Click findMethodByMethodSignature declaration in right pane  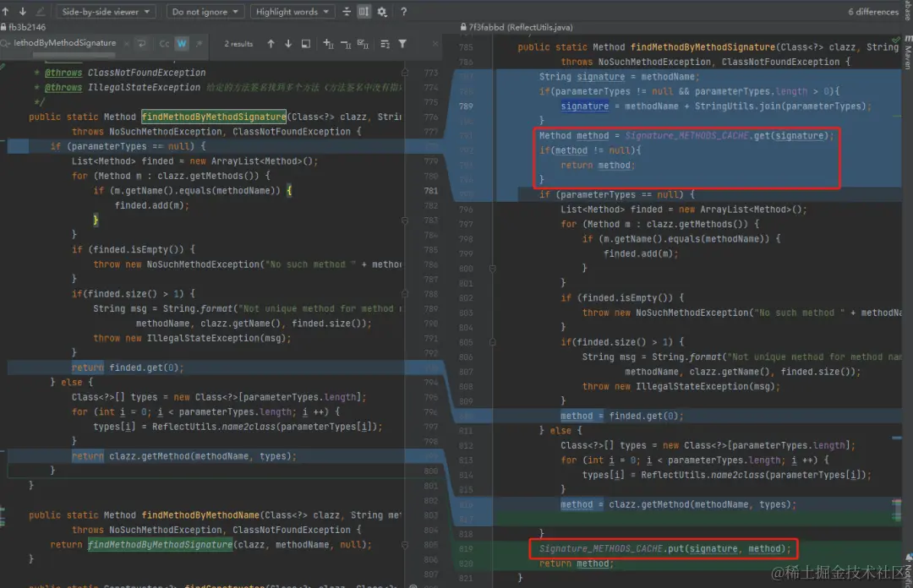pos(703,47)
